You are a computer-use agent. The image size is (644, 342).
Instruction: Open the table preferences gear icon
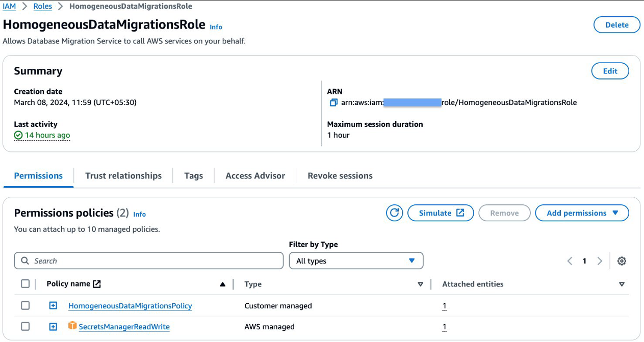point(622,261)
